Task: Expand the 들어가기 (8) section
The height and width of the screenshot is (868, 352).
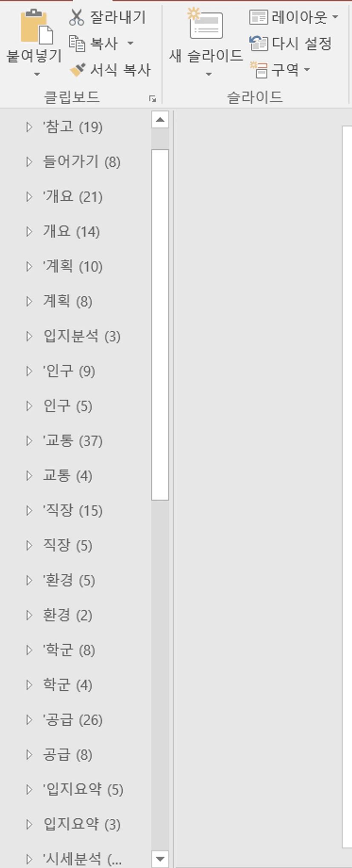Action: (x=29, y=162)
